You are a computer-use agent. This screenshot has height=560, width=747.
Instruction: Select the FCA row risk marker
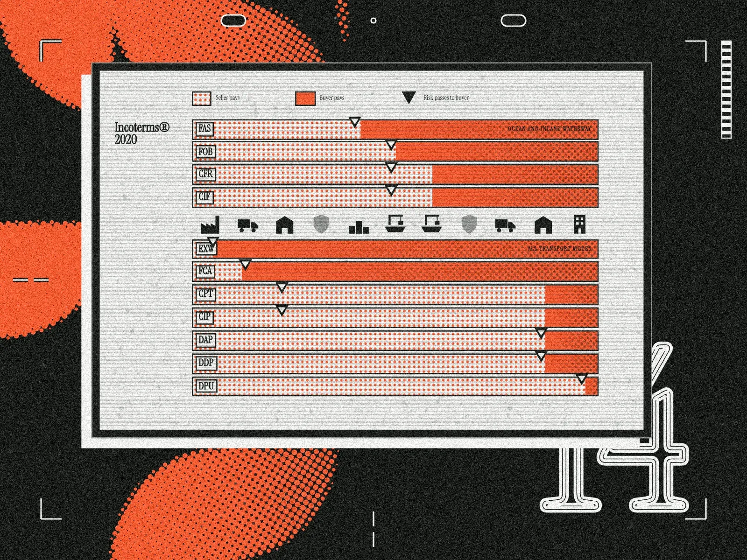coord(245,265)
